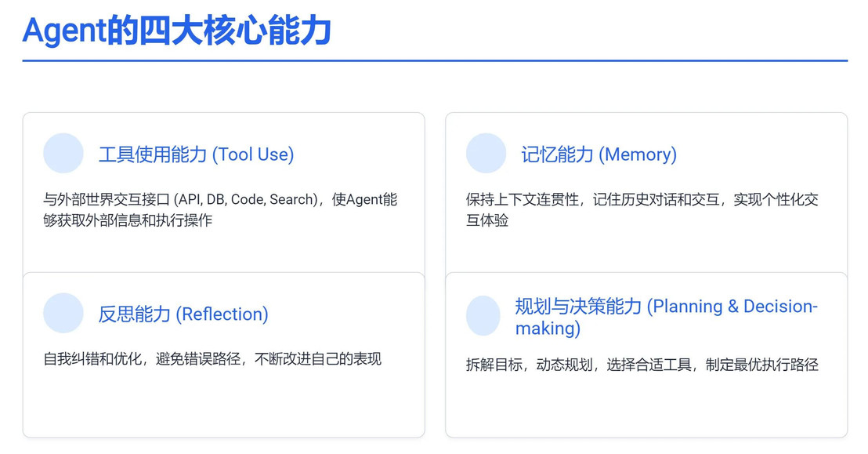Click the text 互体验 in the Memory card
Screen dimensions: 868x454
(x=487, y=220)
